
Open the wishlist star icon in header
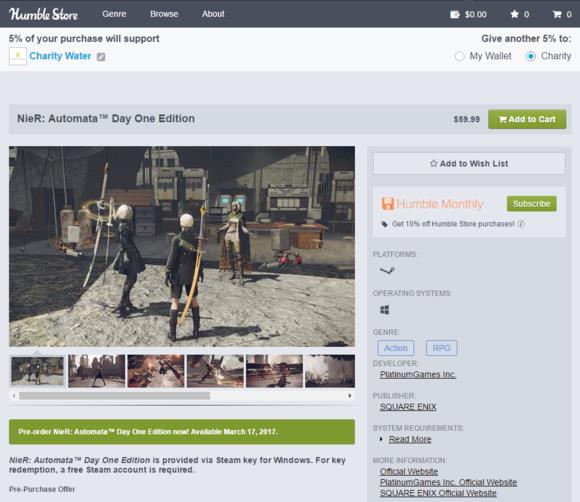[514, 14]
